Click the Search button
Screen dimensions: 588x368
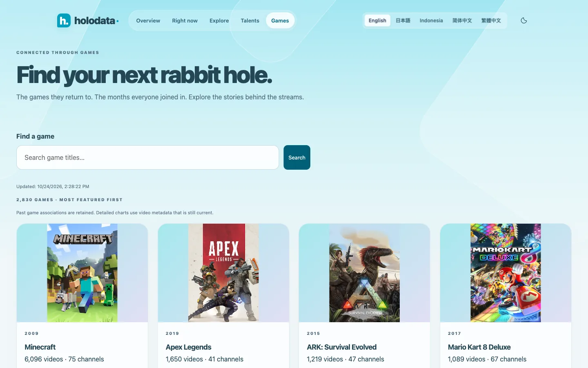(297, 157)
